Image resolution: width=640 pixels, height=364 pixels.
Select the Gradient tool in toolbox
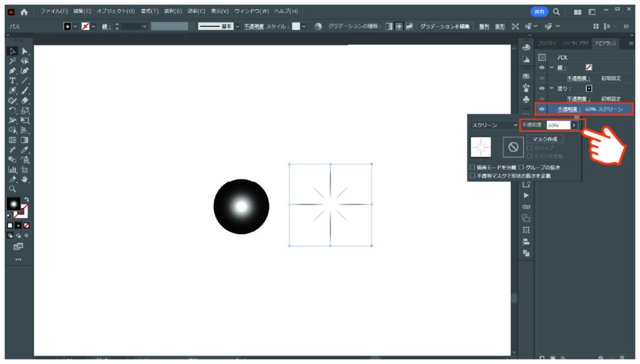tap(25, 140)
